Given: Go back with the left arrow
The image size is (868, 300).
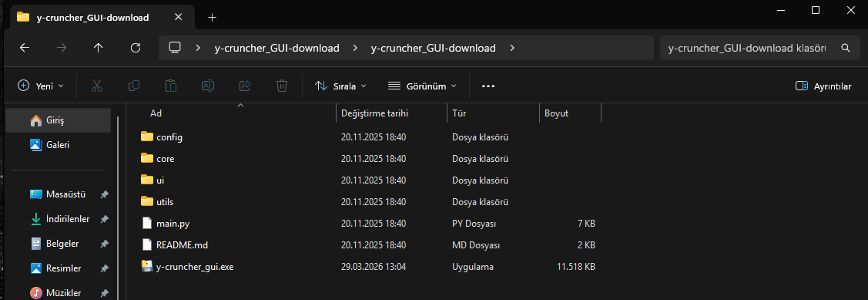Looking at the screenshot, I should click(25, 48).
